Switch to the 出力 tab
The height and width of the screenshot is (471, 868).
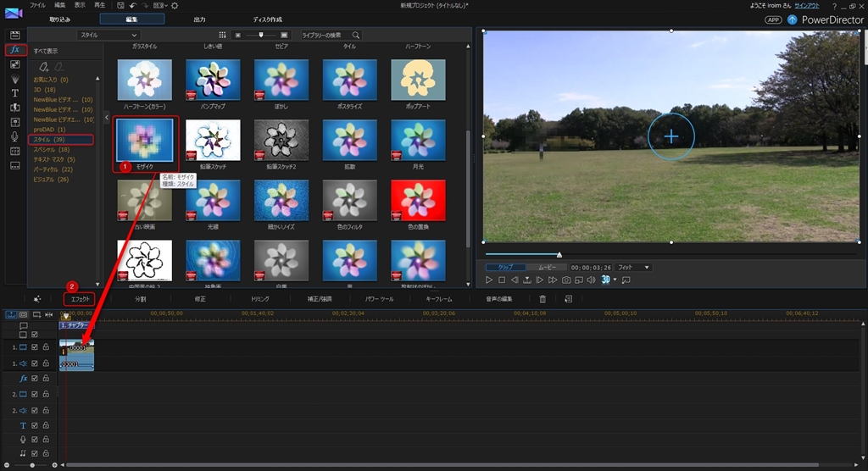tap(199, 19)
